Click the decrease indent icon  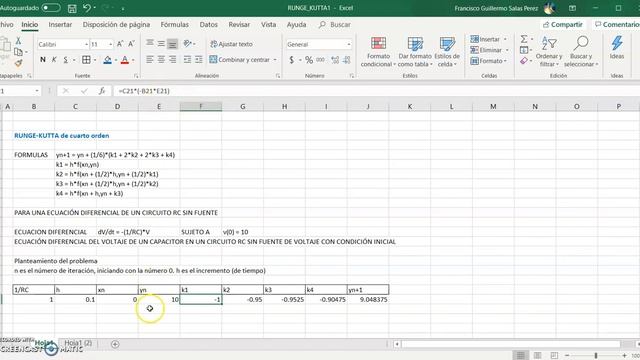[x=187, y=60]
